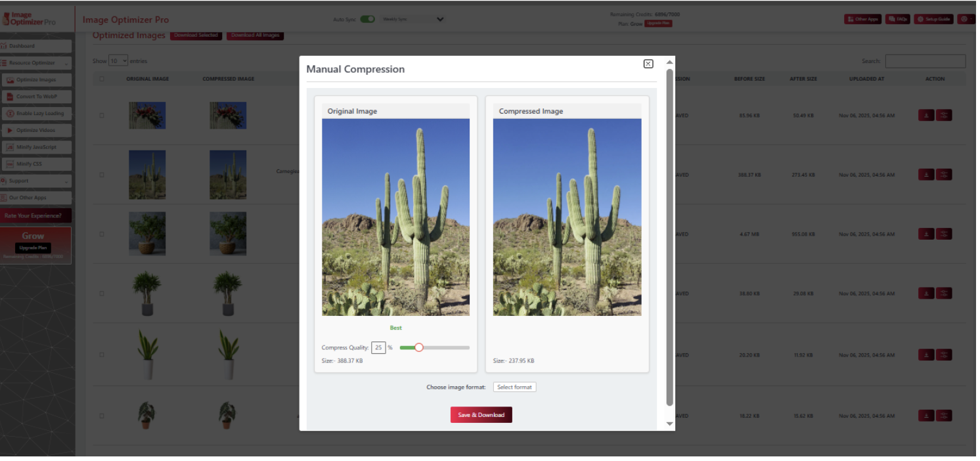Viewport: 980px width, 461px height.
Task: Click the Save & Download button
Action: [481, 415]
